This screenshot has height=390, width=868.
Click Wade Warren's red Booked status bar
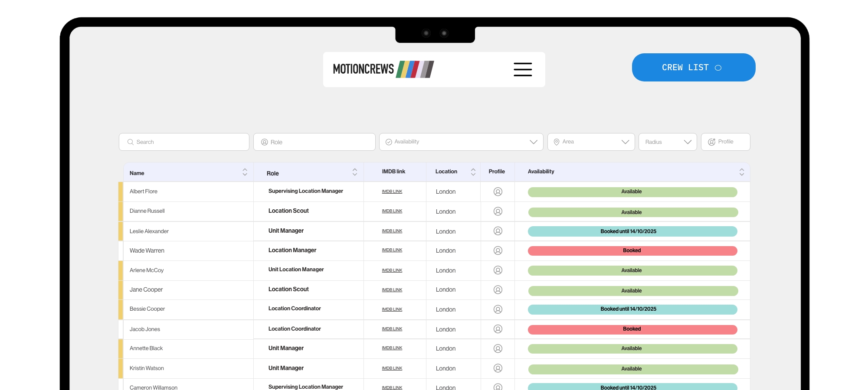coord(632,250)
